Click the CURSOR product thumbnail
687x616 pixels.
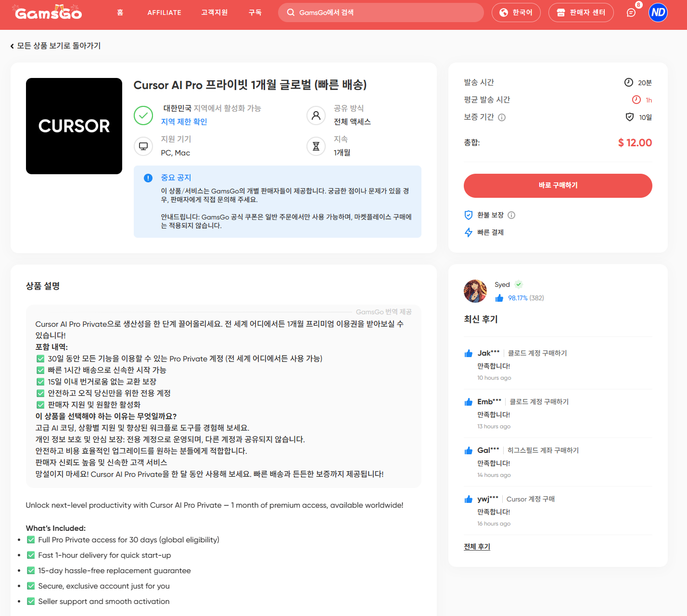(74, 126)
